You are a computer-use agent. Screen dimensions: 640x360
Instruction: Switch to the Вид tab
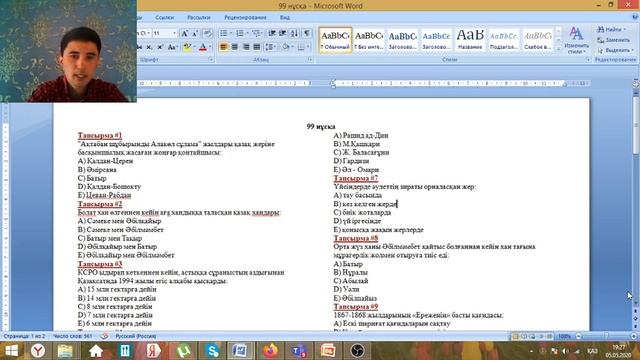(285, 18)
